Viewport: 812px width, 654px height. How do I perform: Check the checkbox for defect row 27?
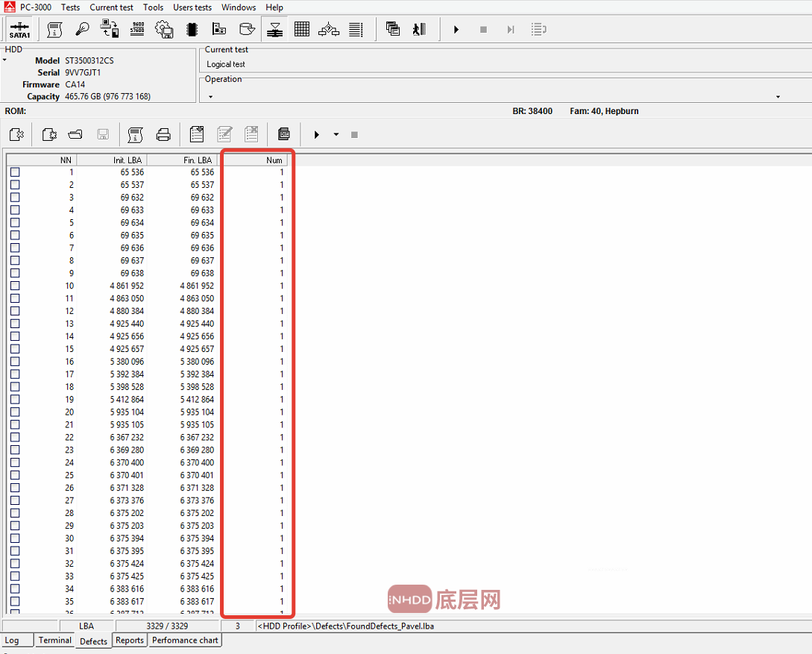tap(15, 500)
